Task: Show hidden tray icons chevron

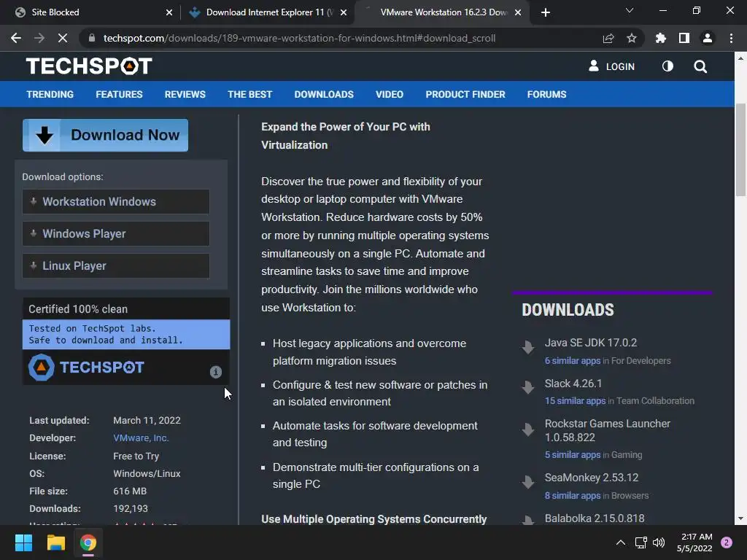Action: (x=620, y=542)
